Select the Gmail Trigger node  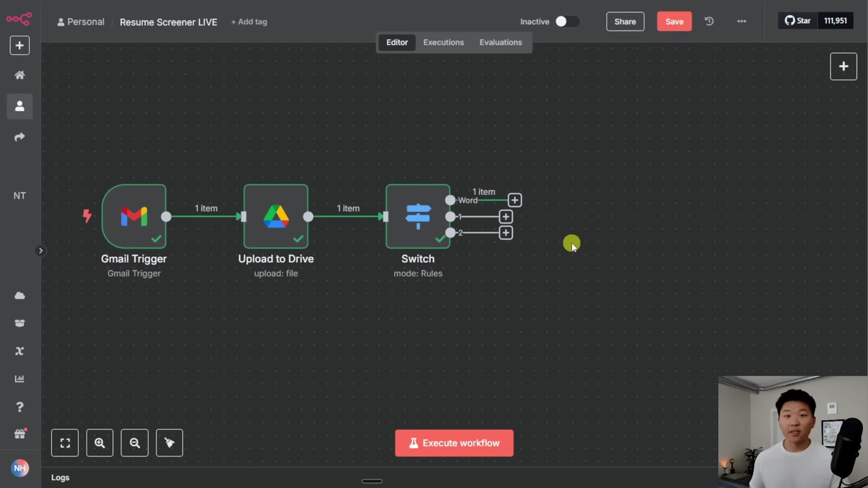(134, 216)
